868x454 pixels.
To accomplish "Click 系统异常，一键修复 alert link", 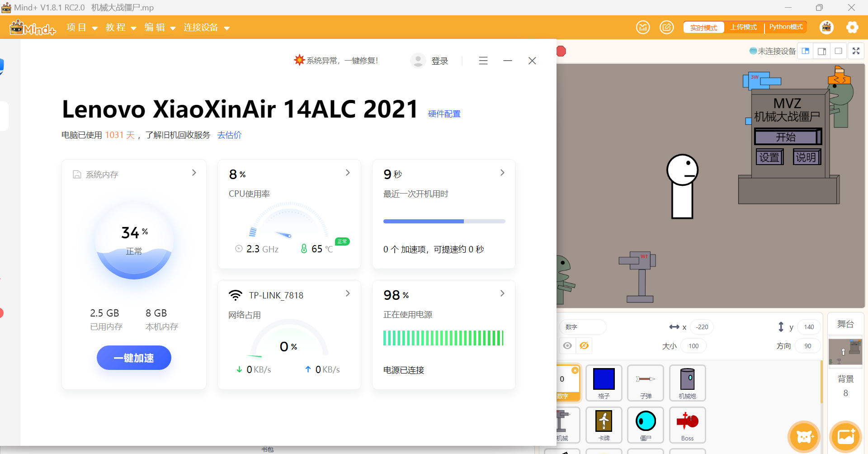I will tap(336, 60).
